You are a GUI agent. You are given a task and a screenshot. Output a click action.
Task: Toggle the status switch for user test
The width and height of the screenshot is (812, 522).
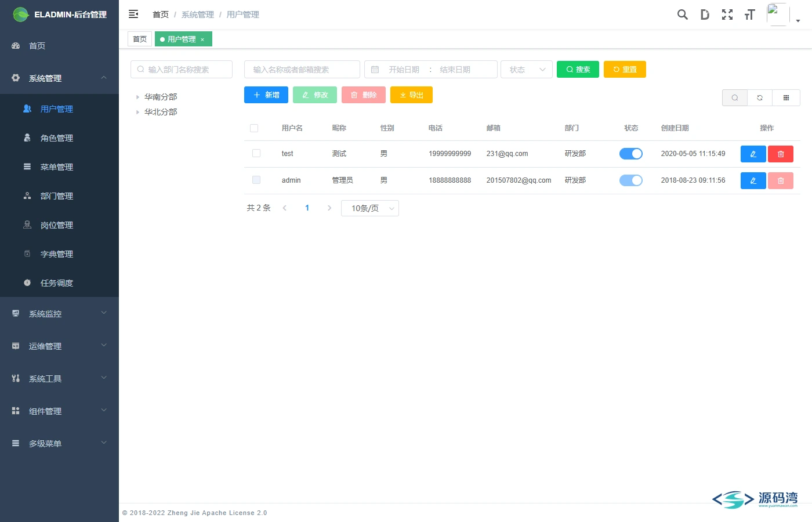coord(631,154)
